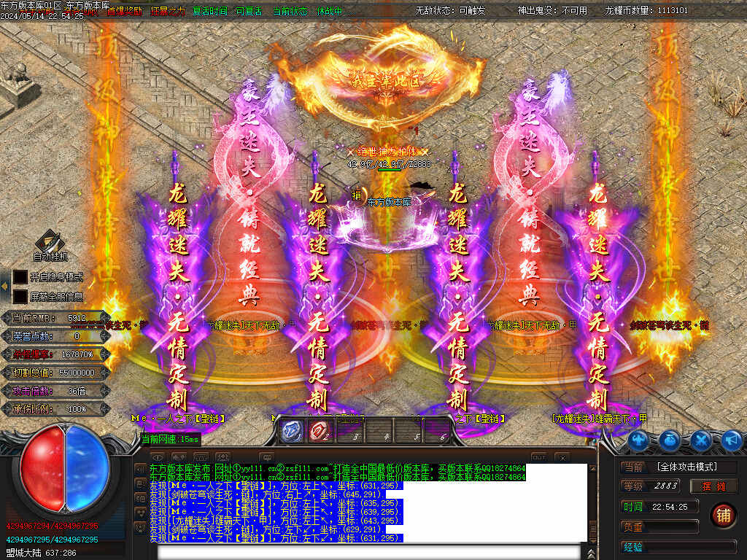This screenshot has height=560, width=747.
Task: Click the 神出鬼没: 不可用 status text
Action: pos(553,10)
